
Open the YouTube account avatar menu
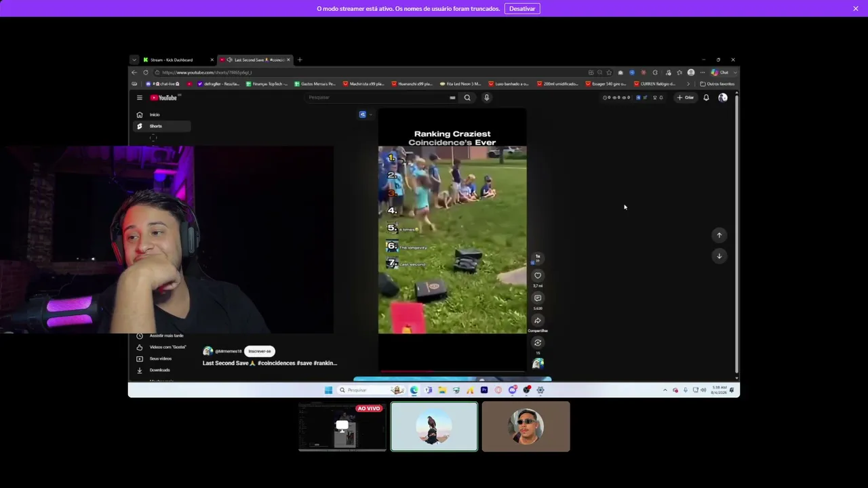point(723,98)
